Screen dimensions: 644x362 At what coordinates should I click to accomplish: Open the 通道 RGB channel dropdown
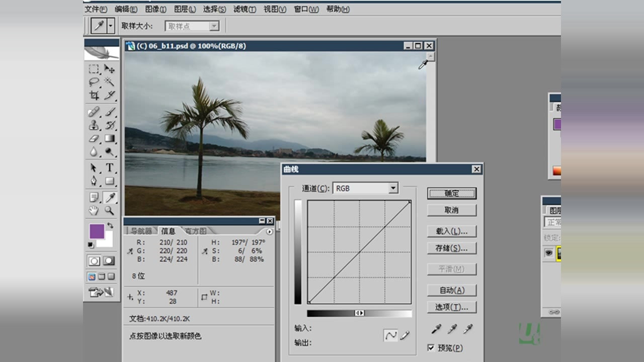(393, 189)
